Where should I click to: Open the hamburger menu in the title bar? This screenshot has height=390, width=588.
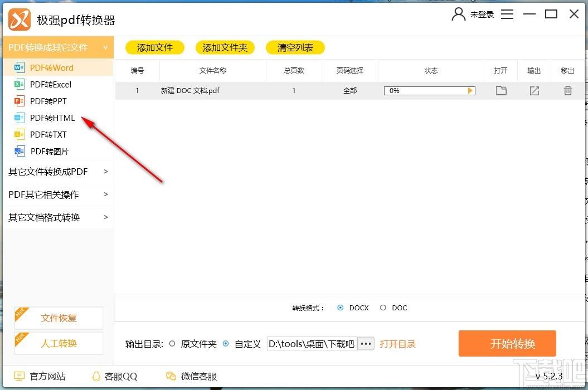click(x=507, y=14)
